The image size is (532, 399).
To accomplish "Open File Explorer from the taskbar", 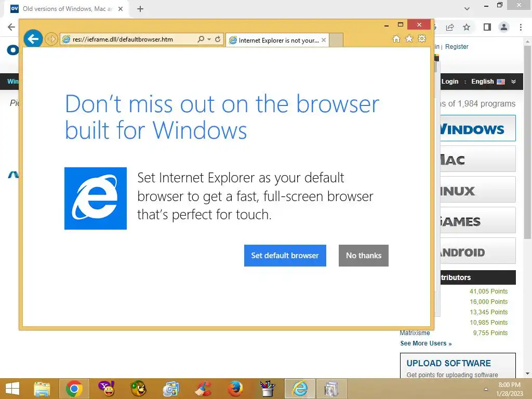I will 42,389.
